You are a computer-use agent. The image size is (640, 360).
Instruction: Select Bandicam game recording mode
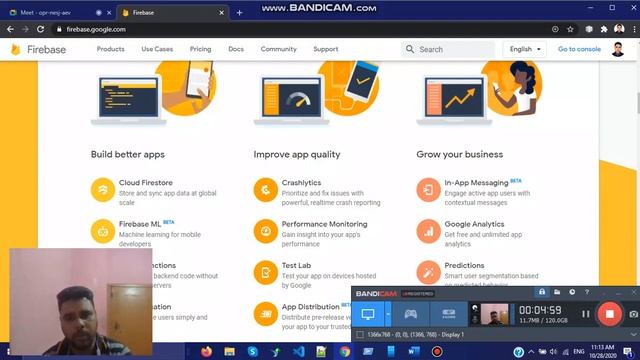(x=410, y=314)
